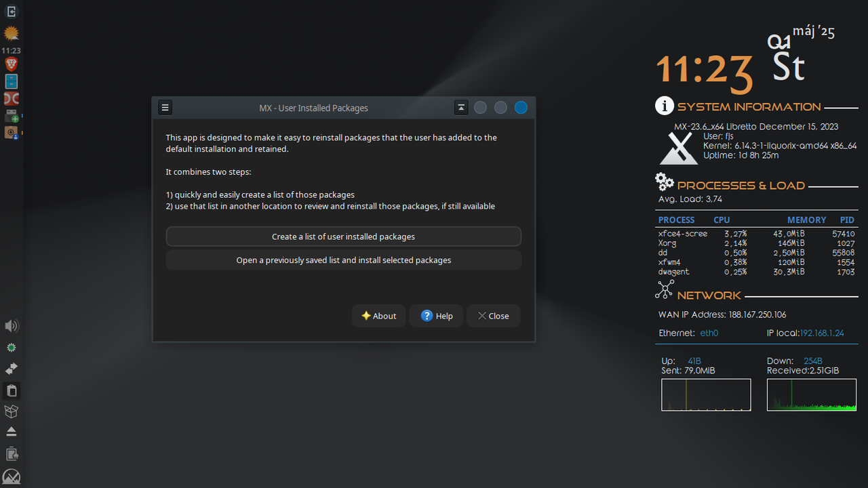
Task: Click the eth0 Ethernet label
Action: (709, 333)
